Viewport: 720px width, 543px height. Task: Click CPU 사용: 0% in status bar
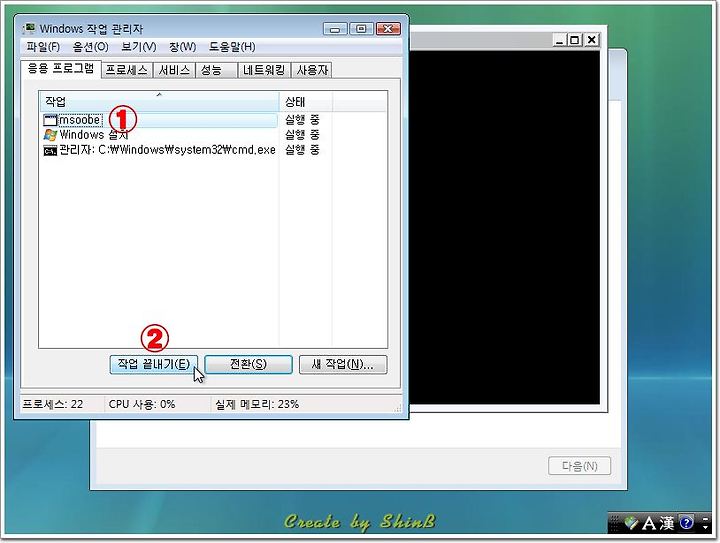141,404
